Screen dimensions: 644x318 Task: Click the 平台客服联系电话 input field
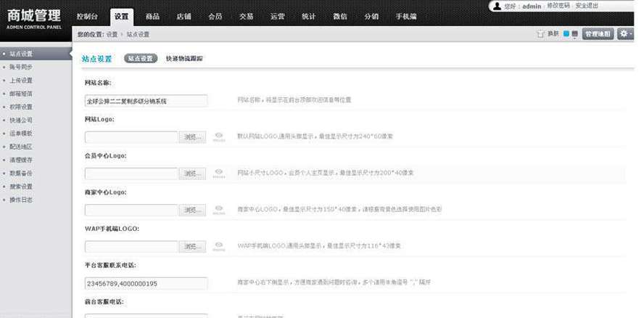(146, 283)
